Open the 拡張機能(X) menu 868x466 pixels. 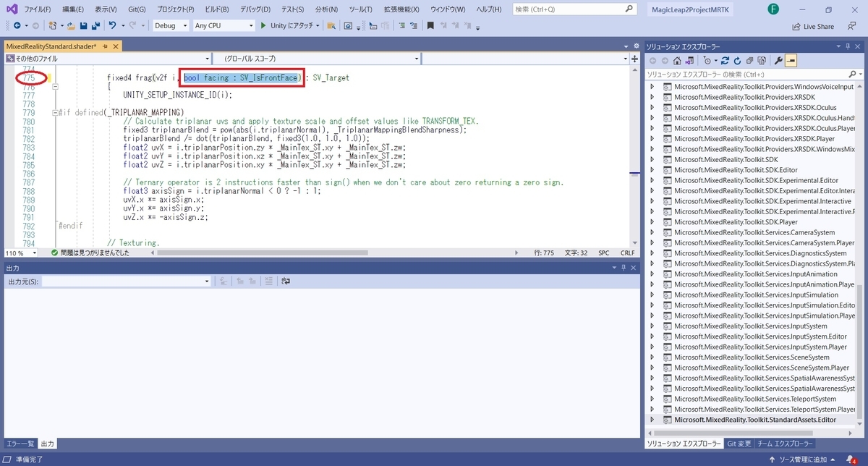coord(401,9)
